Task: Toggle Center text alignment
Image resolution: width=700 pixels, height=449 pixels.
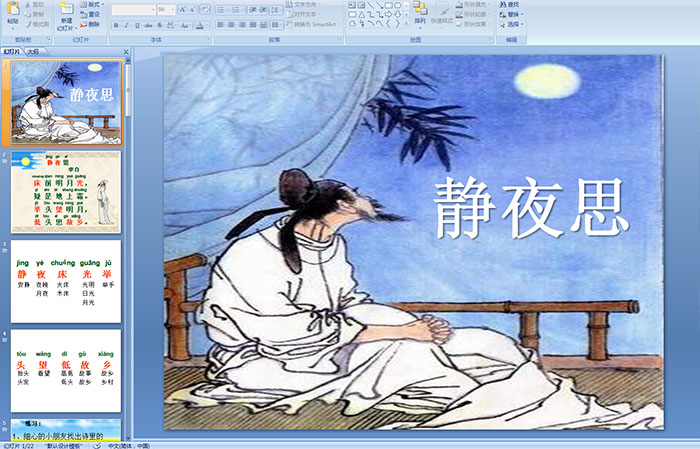Action: pyautogui.click(x=231, y=25)
